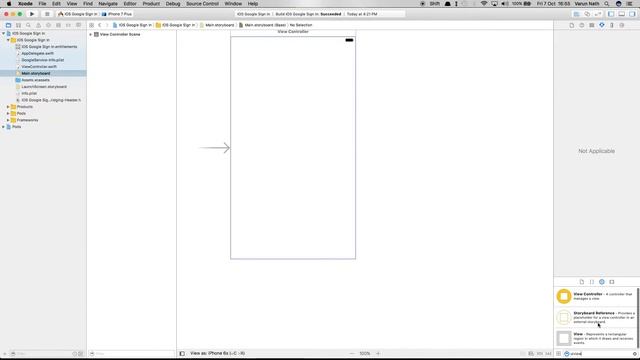Toggle the Utilities pane visibility

pyautogui.click(x=632, y=14)
